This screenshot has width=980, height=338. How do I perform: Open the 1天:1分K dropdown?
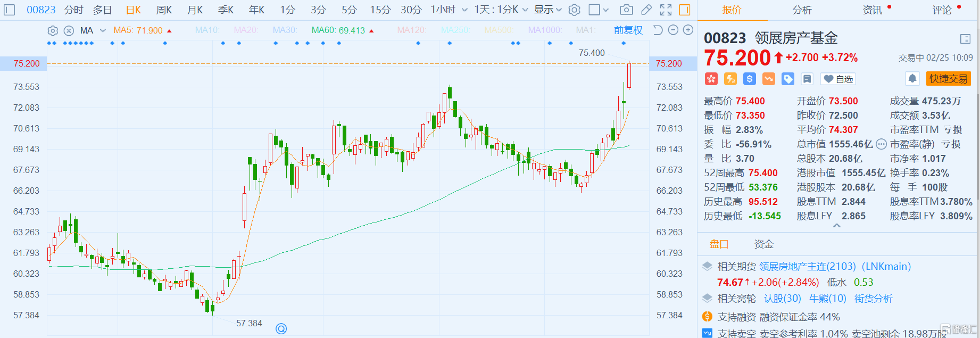point(501,10)
